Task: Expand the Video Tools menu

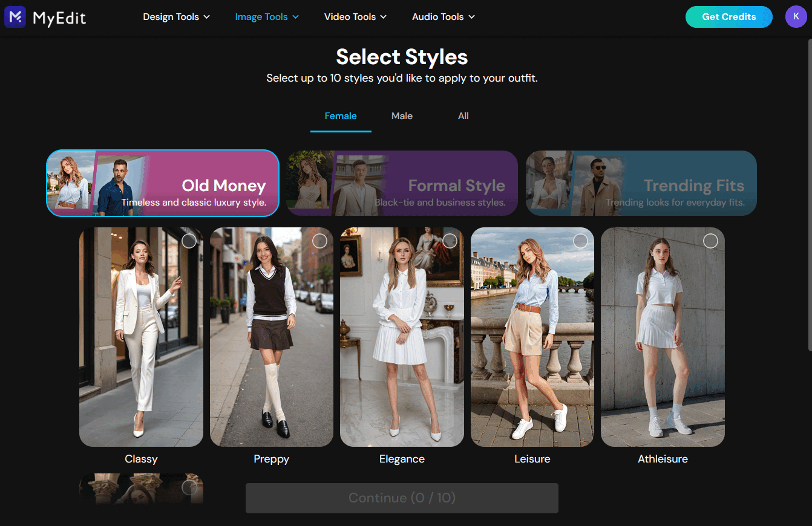Action: point(355,17)
